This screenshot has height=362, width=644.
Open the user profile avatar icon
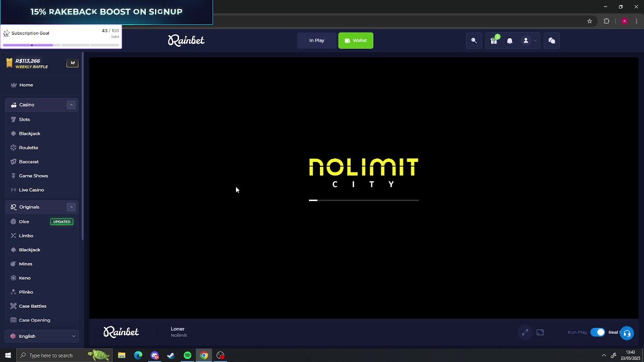pyautogui.click(x=526, y=41)
